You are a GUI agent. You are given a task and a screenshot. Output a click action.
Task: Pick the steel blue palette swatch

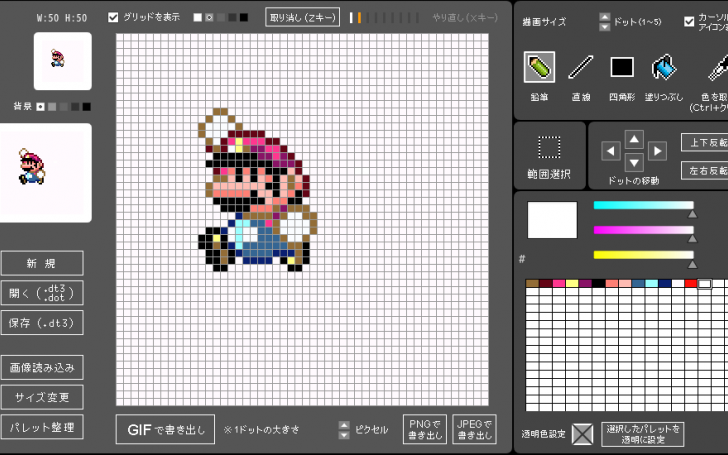(638, 283)
